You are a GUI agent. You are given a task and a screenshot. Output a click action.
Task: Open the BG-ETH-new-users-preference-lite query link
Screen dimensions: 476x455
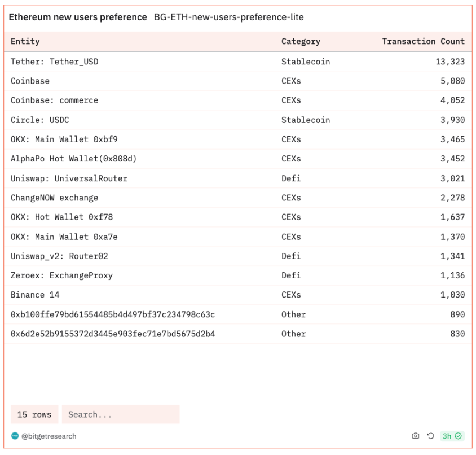pos(228,17)
